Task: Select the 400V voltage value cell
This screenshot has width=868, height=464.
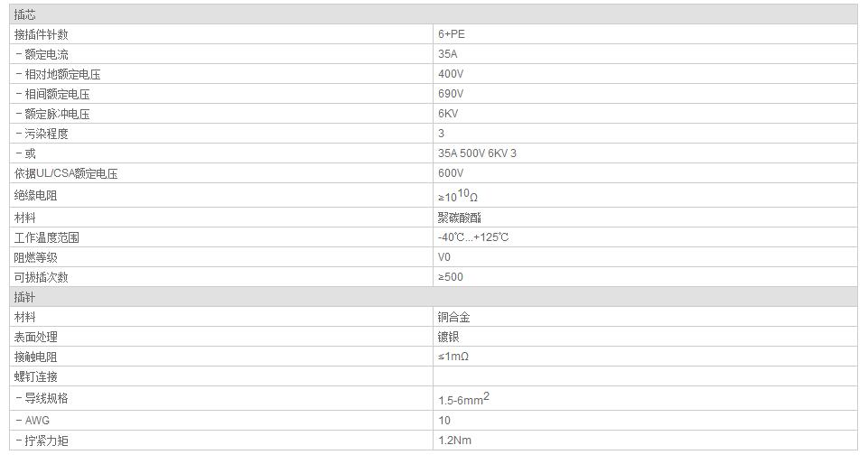Action: coord(646,74)
